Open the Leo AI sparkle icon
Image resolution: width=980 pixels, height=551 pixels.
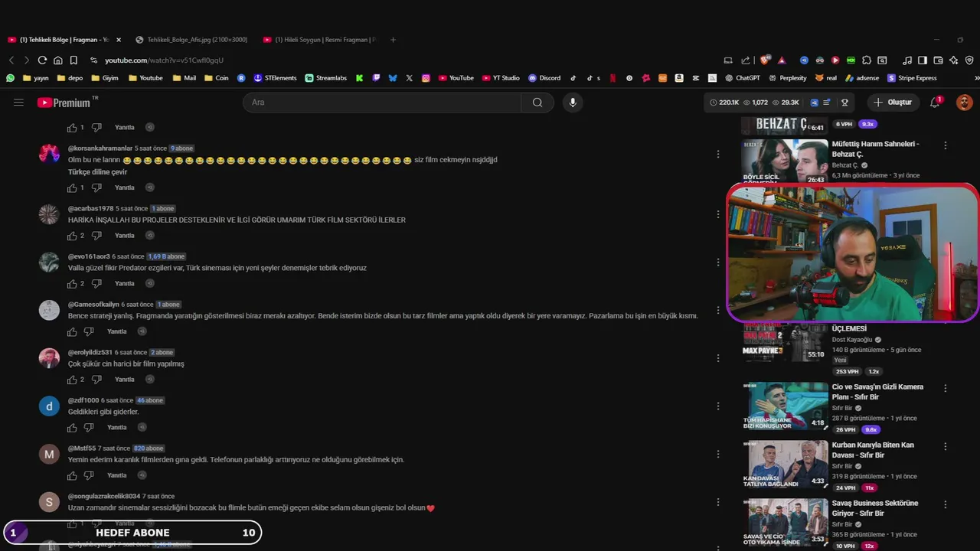[953, 60]
